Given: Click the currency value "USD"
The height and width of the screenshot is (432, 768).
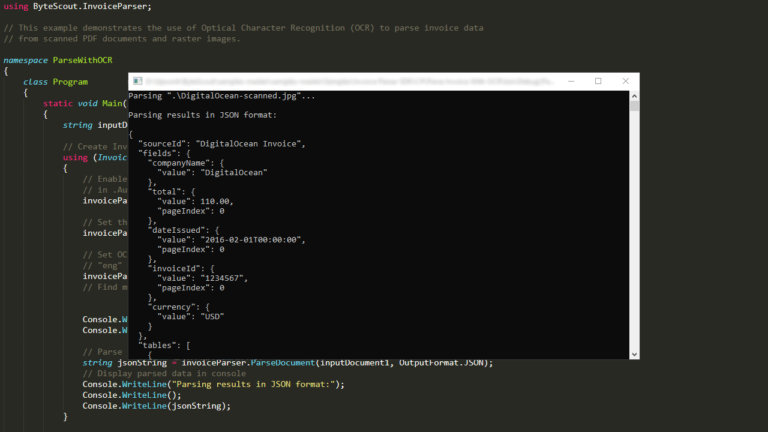Looking at the screenshot, I should (212, 316).
